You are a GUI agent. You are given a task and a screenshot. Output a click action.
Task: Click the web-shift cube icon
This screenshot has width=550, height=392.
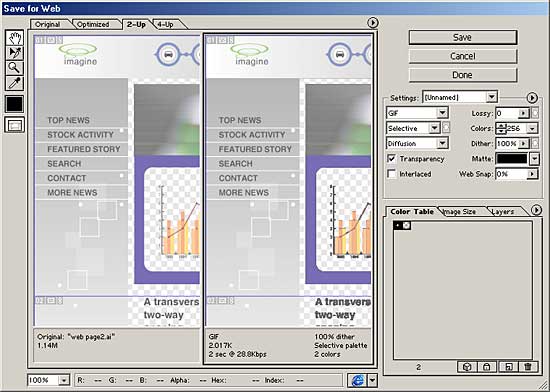coord(467,367)
